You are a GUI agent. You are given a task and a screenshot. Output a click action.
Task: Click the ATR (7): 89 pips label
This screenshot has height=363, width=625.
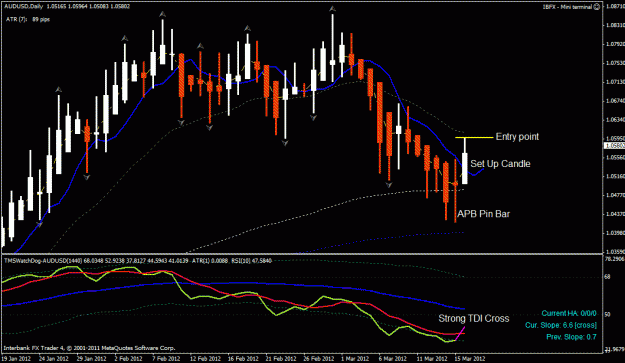tap(28, 19)
